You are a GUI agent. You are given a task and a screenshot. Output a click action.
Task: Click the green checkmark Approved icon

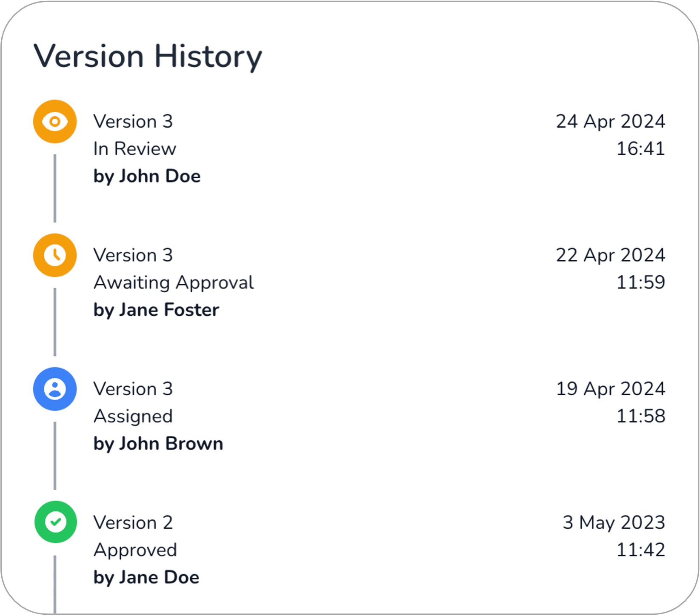[x=55, y=522]
